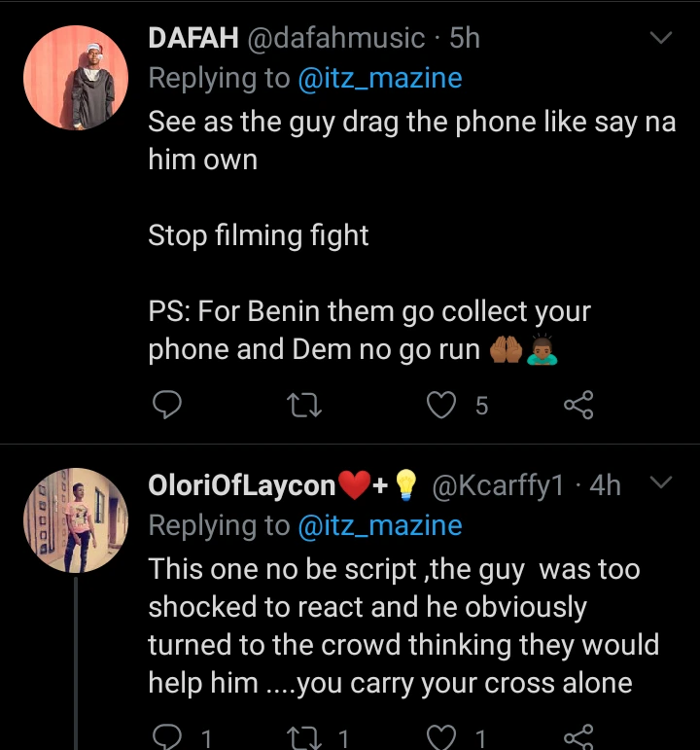Expand more options for OloriOfLaycon's tweet
700x750 pixels.
tap(660, 483)
